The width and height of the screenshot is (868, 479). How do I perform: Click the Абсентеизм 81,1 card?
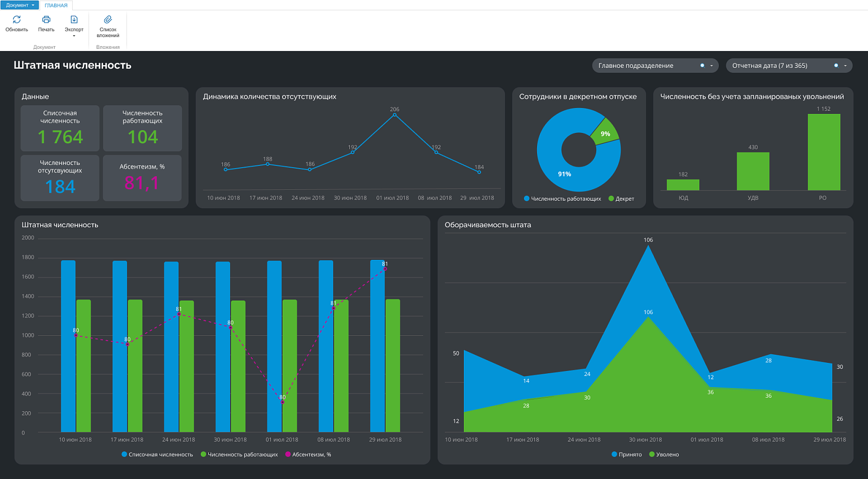(x=143, y=178)
